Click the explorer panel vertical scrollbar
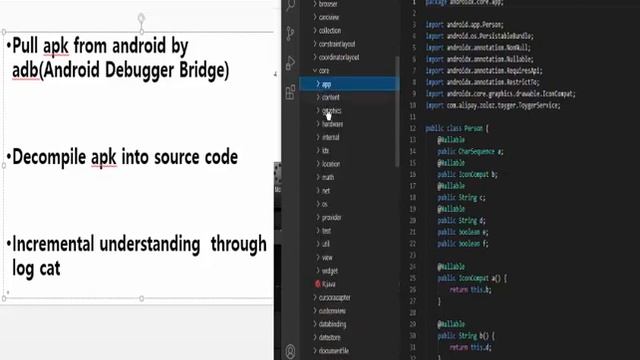Viewport: 640px width, 360px height. click(x=397, y=111)
